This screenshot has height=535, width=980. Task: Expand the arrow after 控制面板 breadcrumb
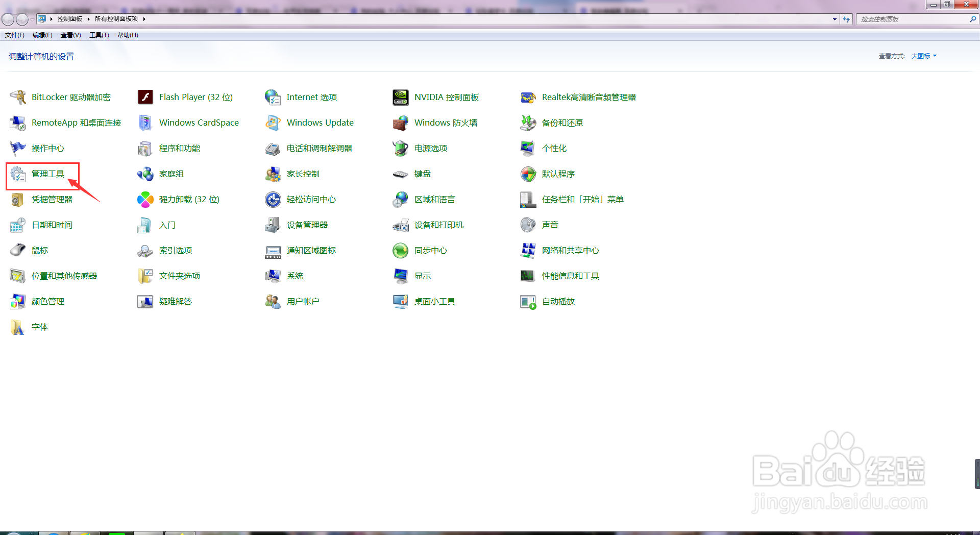tap(88, 19)
